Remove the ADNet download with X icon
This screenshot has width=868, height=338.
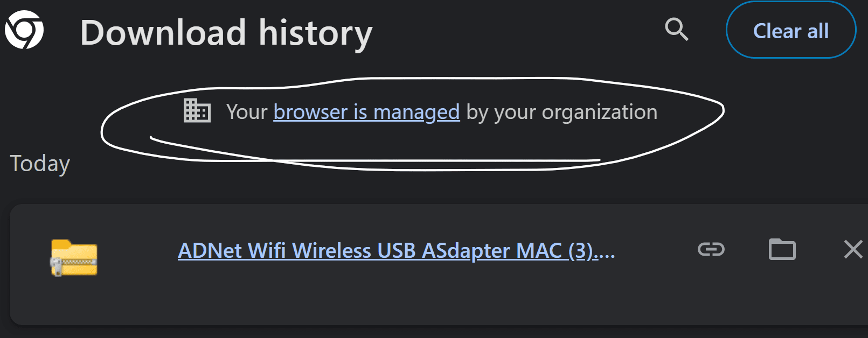click(853, 249)
